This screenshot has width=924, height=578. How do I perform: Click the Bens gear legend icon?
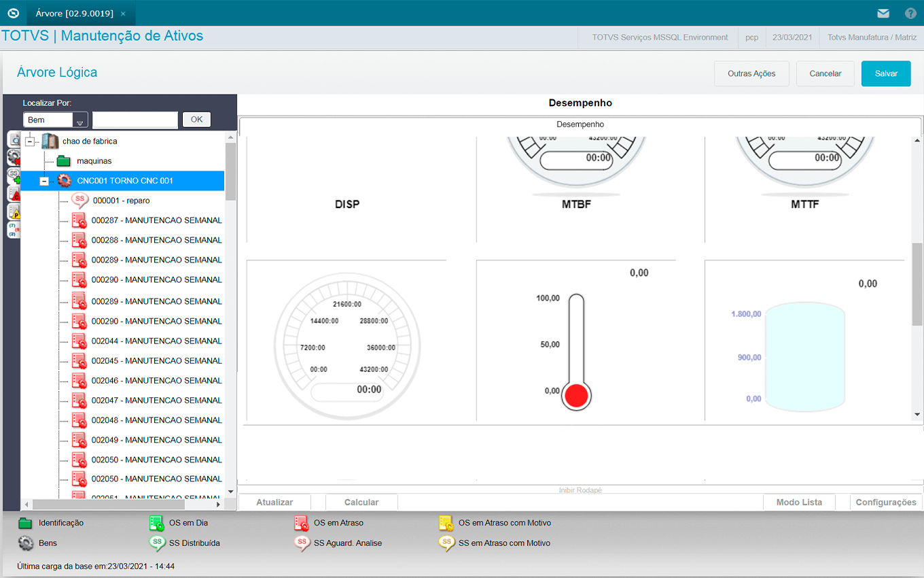point(26,543)
